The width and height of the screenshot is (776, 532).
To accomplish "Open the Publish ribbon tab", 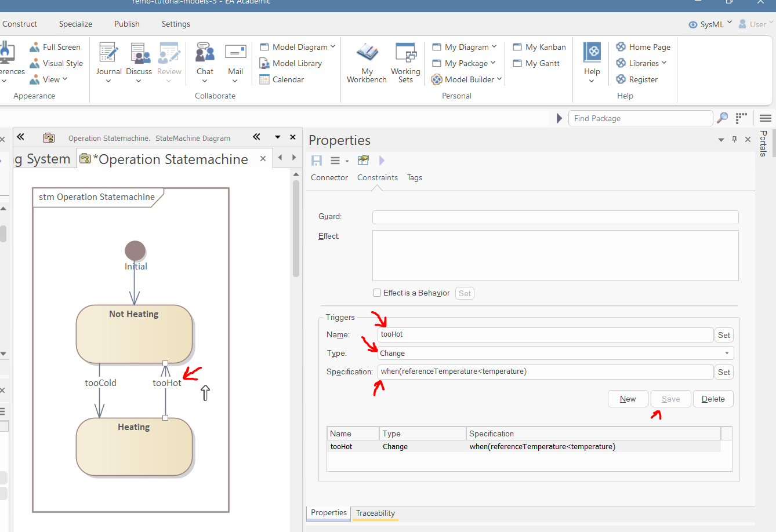I will point(127,24).
